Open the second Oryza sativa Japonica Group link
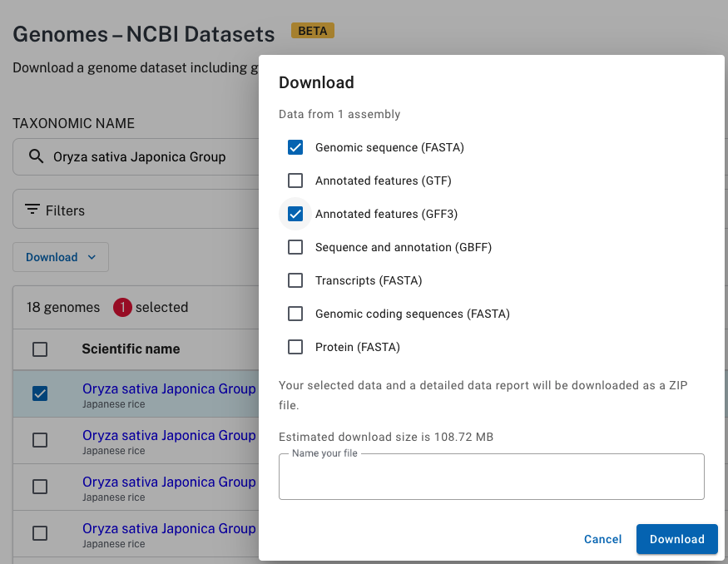Screen dimensions: 728x564 point(169,435)
